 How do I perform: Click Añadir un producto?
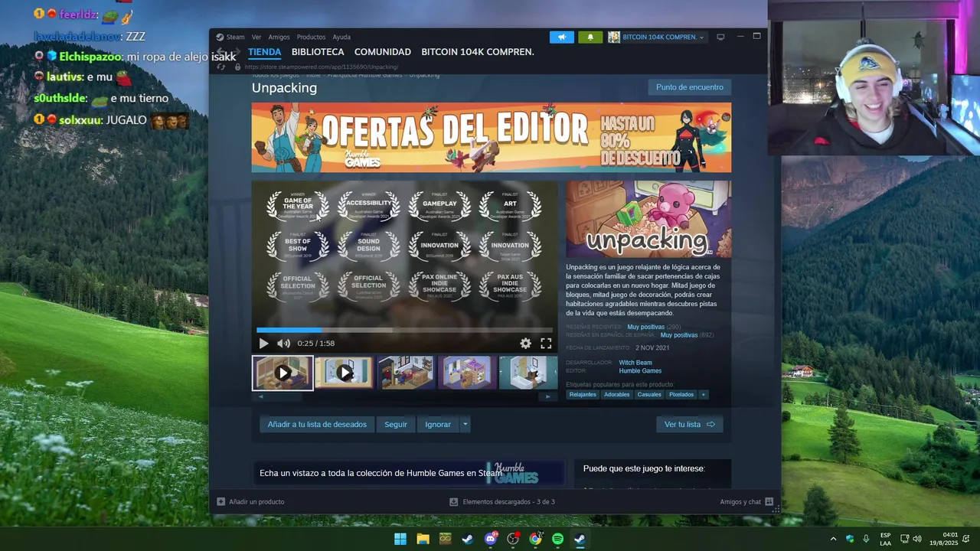click(x=251, y=502)
